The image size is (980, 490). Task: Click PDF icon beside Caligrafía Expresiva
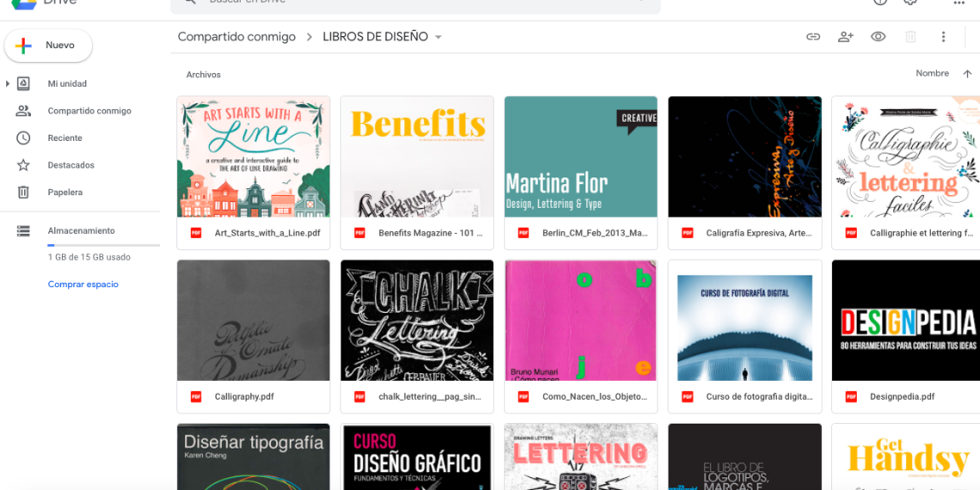pos(688,233)
